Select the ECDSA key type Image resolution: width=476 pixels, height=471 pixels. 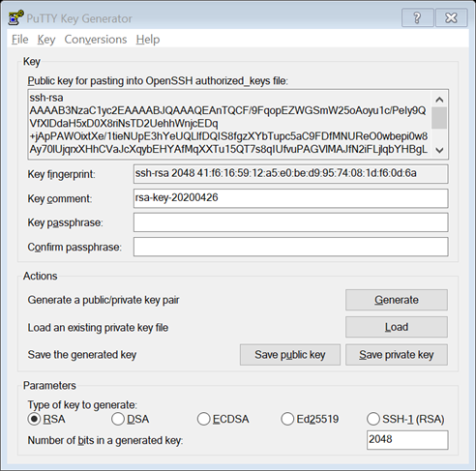point(223,419)
